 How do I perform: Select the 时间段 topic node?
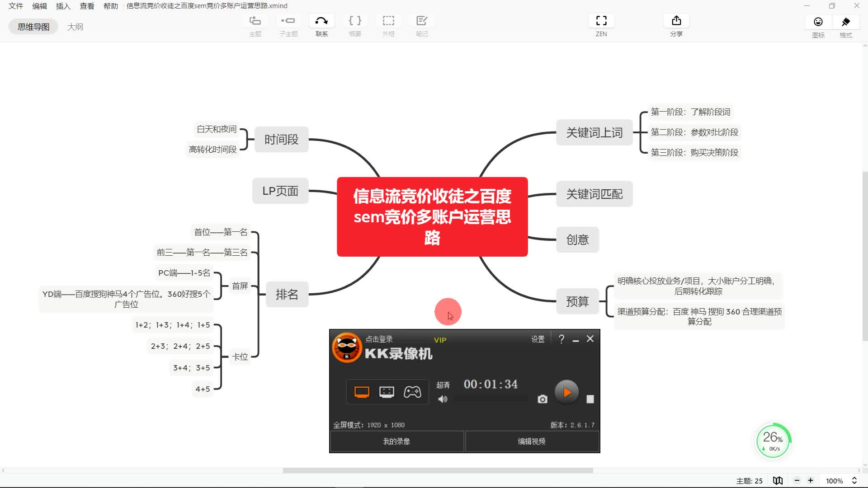point(281,140)
